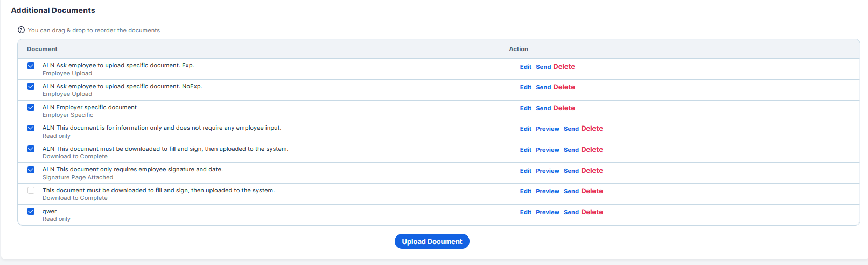Screen dimensions: 868x265
Task: Select the qwer document row title
Action: point(50,212)
